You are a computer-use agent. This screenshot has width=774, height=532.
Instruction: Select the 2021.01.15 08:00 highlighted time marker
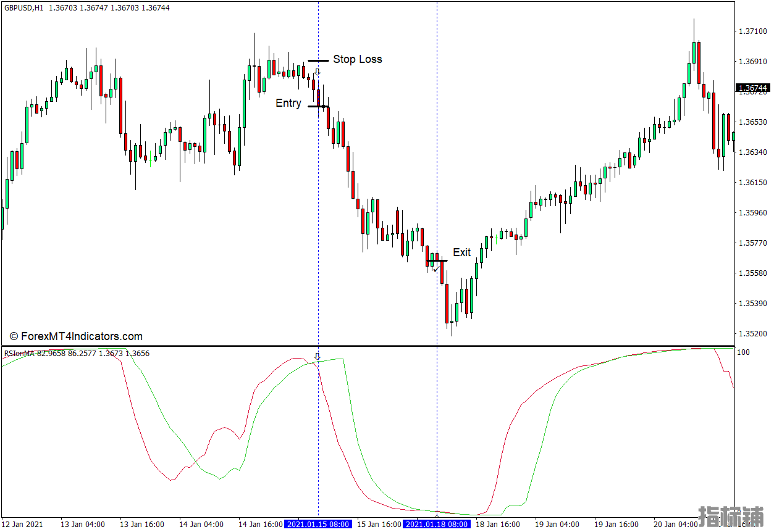318,525
